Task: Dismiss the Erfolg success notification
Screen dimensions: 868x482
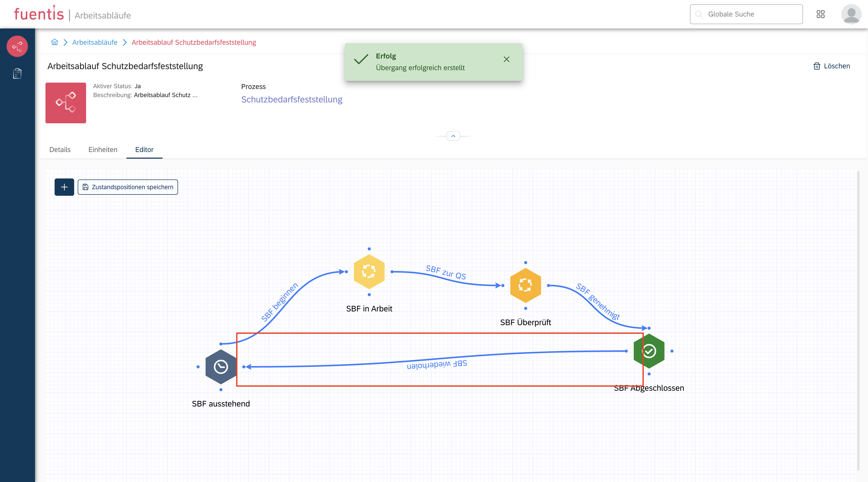Action: [506, 59]
